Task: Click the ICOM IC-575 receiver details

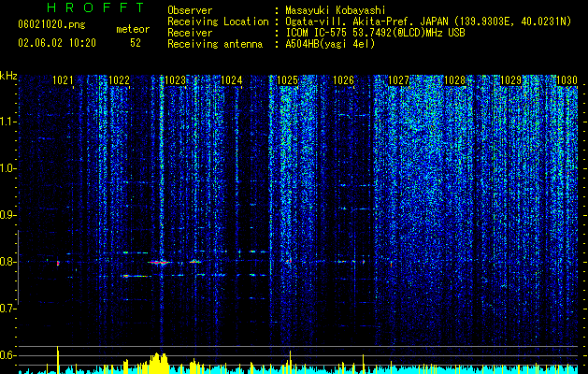Action: (x=375, y=33)
